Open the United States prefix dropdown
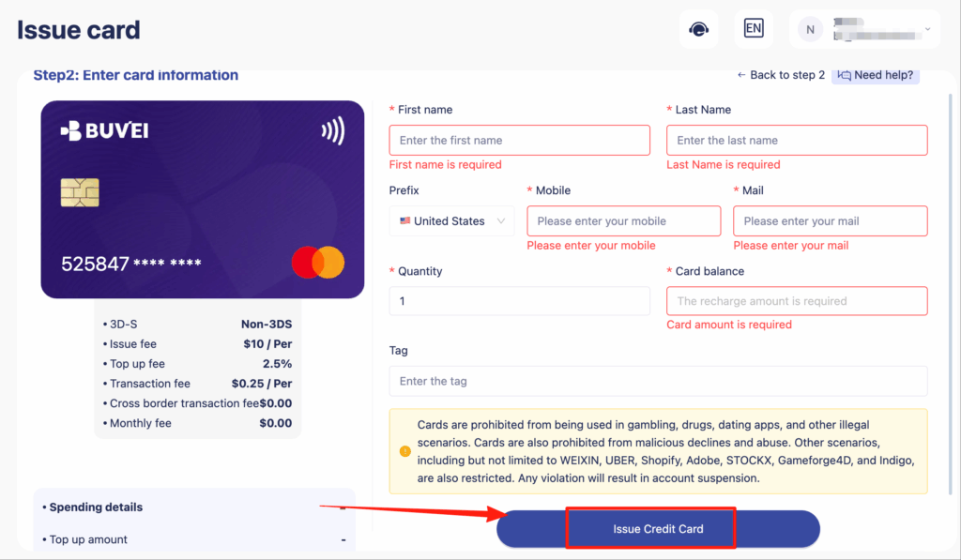Screen dimensions: 961x560 coord(451,221)
